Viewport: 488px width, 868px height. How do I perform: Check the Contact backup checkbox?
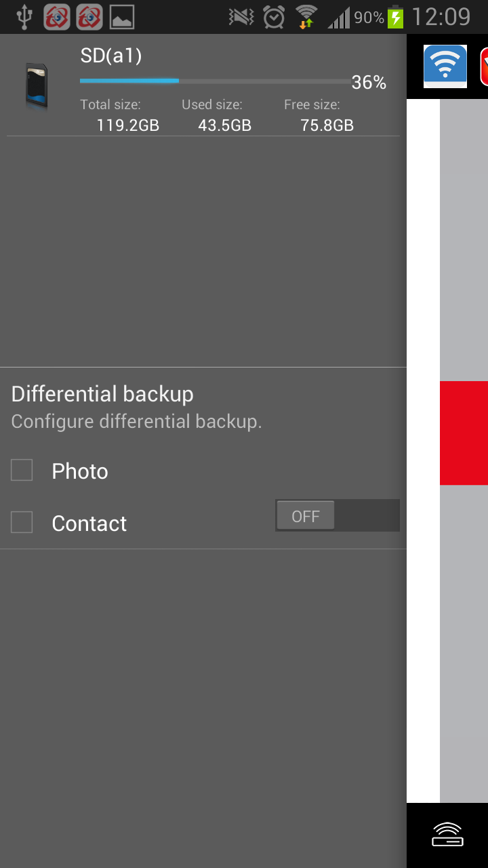(x=22, y=522)
